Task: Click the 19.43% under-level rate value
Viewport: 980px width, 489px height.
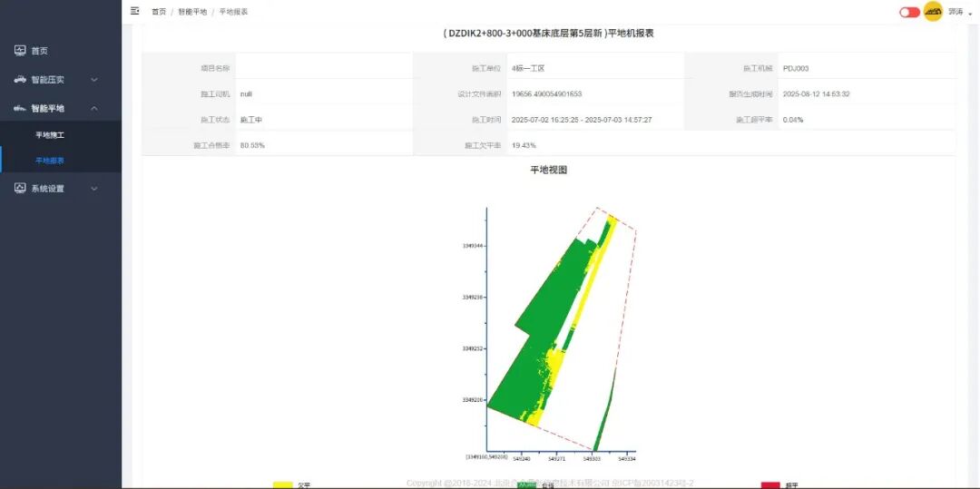Action: [524, 145]
